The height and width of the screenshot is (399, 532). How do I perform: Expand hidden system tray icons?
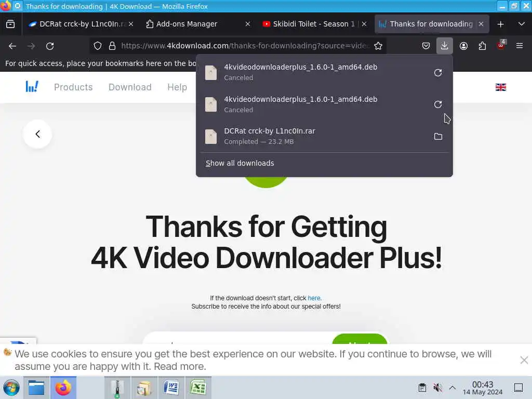[453, 388]
